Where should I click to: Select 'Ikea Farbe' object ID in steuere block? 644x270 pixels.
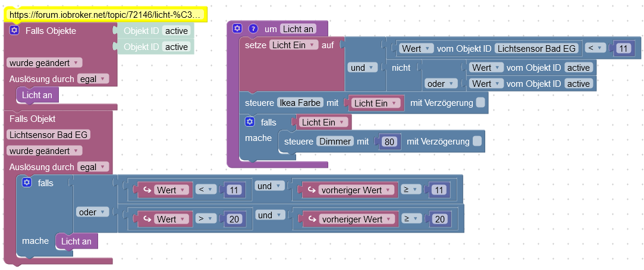pos(300,103)
